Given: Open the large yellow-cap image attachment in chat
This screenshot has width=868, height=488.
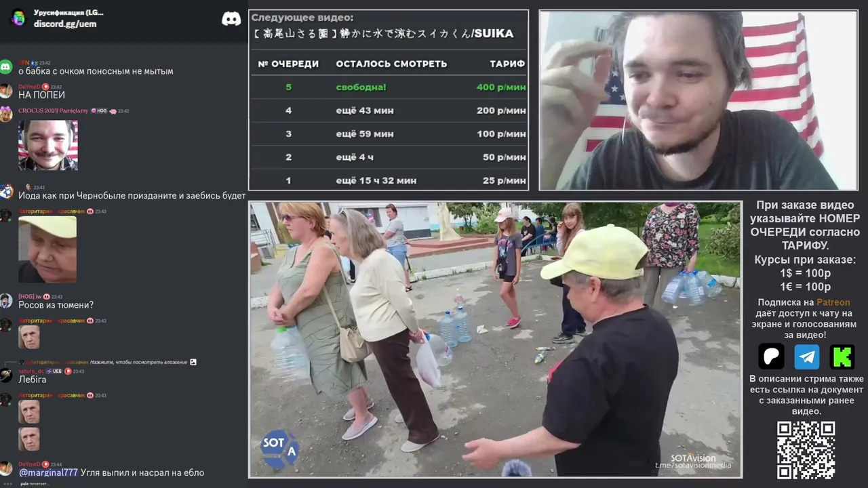Looking at the screenshot, I should 47,249.
